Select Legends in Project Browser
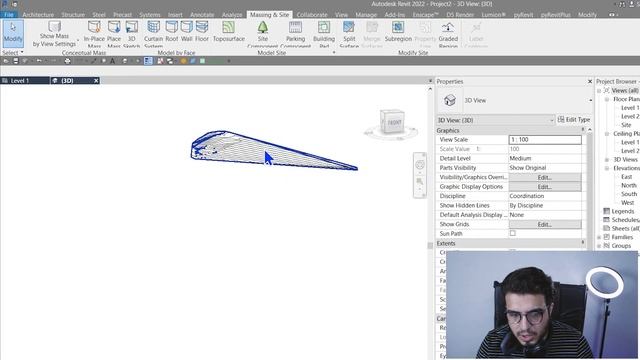Viewport: 640px width, 360px height. pyautogui.click(x=622, y=211)
